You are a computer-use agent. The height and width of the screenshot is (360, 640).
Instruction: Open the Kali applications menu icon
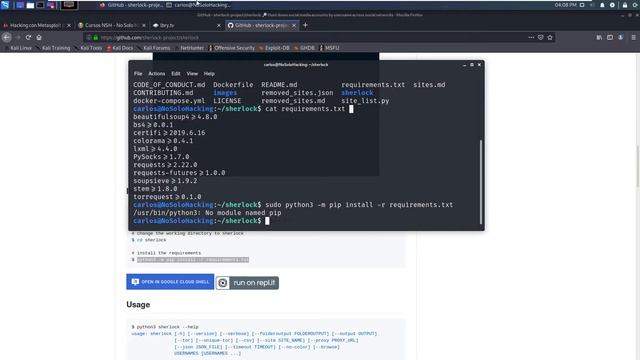click(x=5, y=5)
